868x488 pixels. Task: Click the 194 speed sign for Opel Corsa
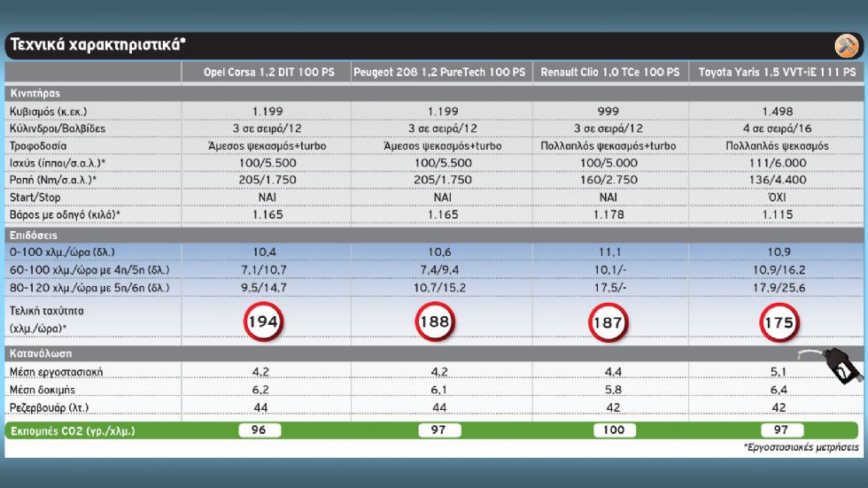(264, 321)
